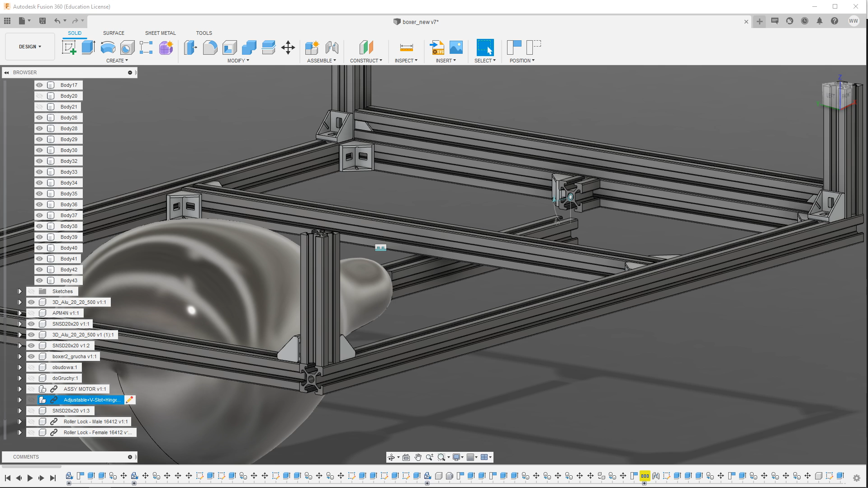Select the Extrude tool in Create group
868x488 pixels.
click(x=88, y=47)
